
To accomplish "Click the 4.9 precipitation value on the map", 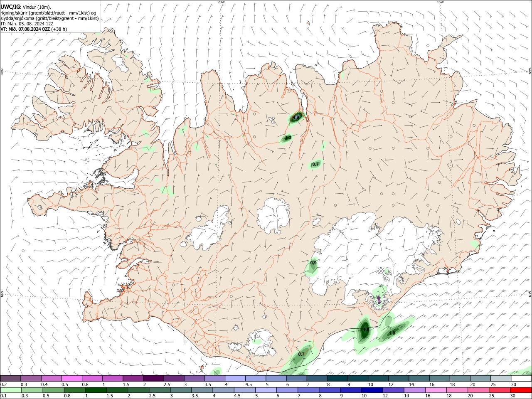I will click(296, 118).
